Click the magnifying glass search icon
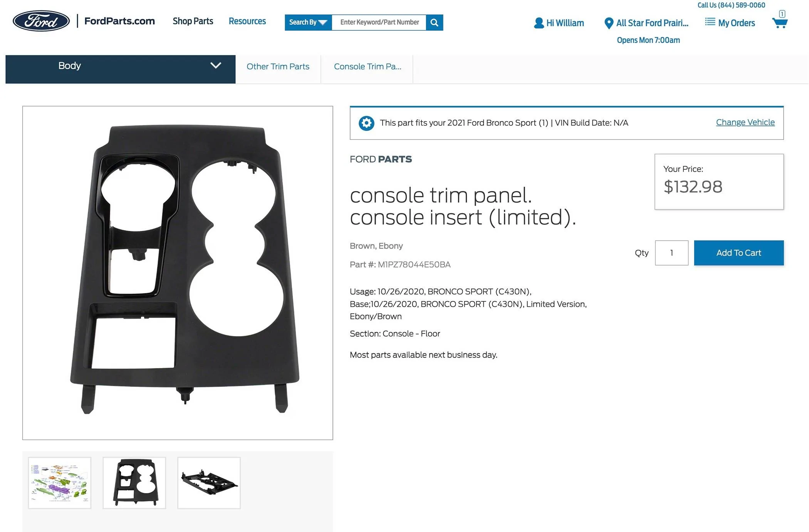 (434, 22)
